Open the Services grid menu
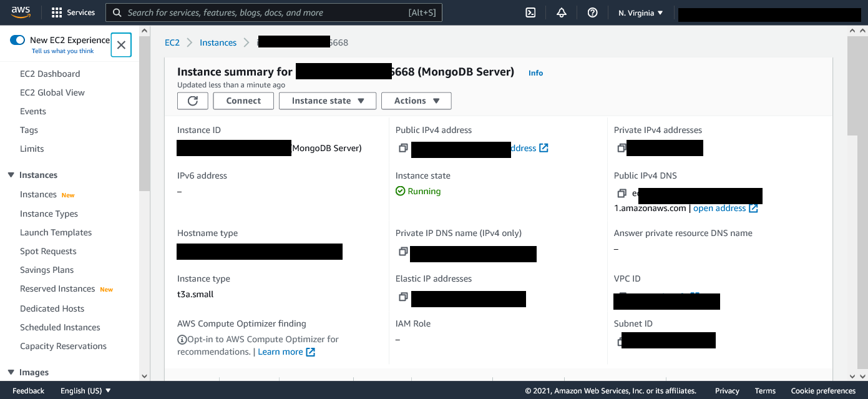Viewport: 868px width, 399px height. coord(73,12)
